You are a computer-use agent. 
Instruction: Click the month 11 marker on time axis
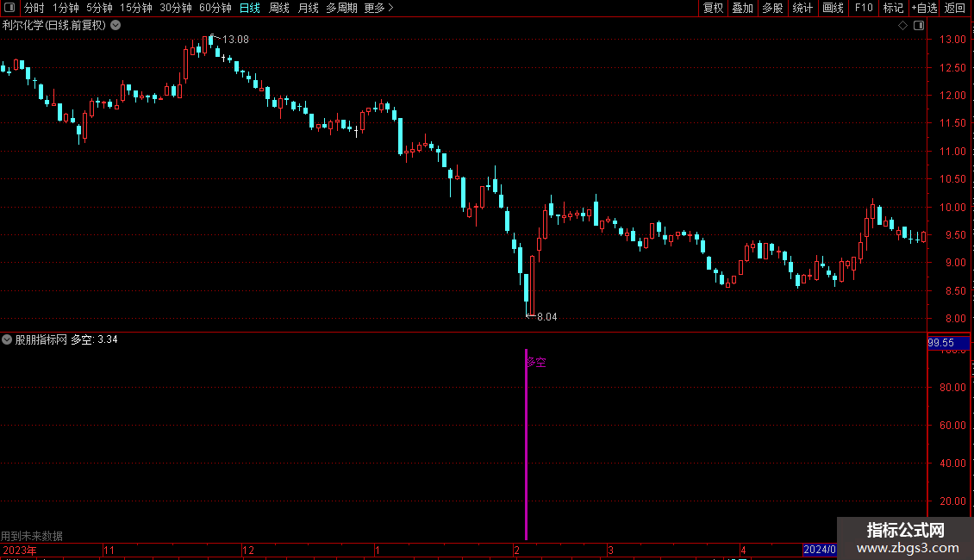pos(109,550)
